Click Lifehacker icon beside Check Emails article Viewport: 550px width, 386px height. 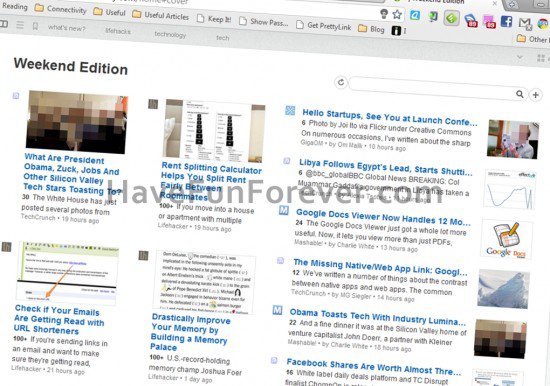tap(6, 247)
